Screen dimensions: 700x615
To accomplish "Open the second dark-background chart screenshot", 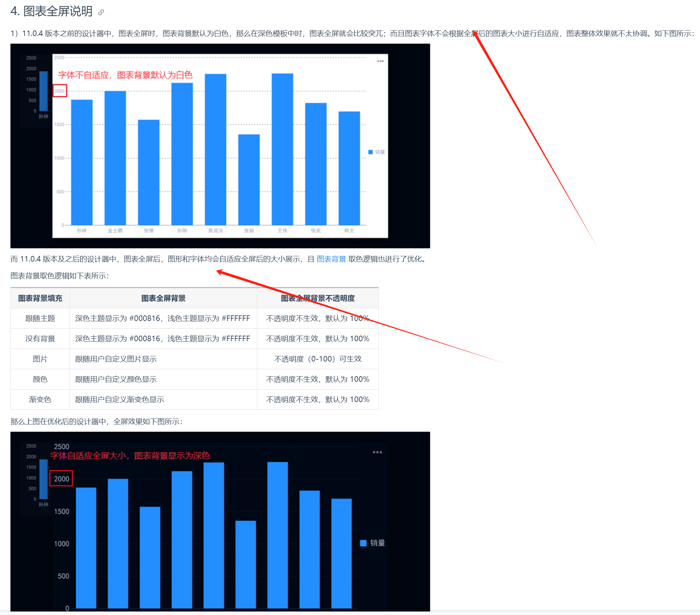I will tap(220, 522).
